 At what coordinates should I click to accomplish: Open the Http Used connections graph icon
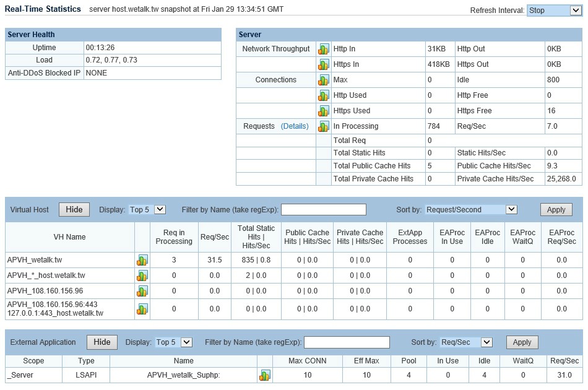click(x=323, y=95)
